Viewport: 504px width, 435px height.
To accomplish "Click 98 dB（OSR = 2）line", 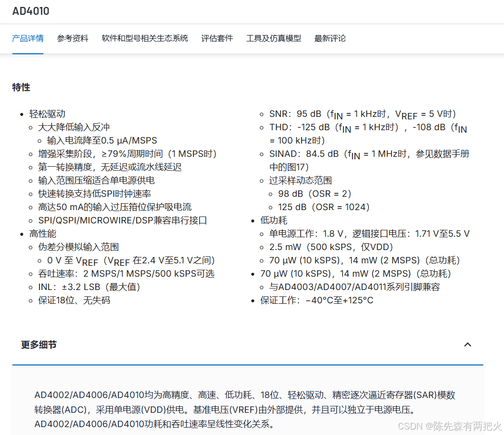I will coord(314,194).
